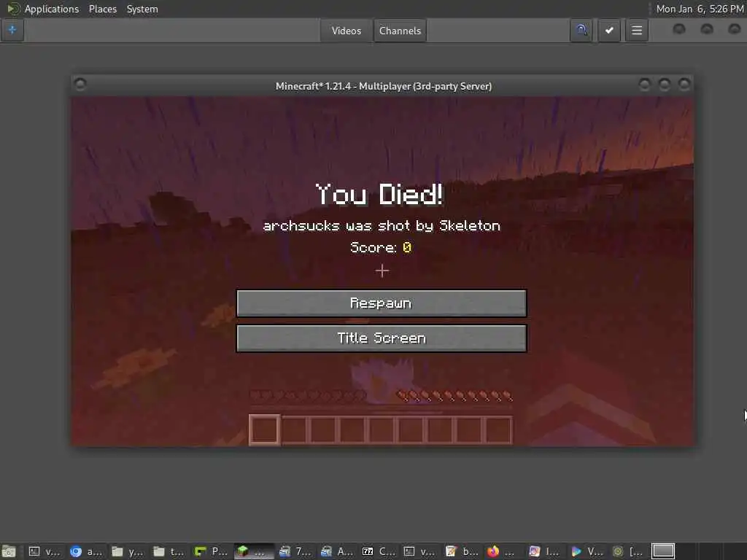Screen dimensions: 747x560
Task: Open the Chromium taskbar entry labeled a...
Action: click(86, 551)
